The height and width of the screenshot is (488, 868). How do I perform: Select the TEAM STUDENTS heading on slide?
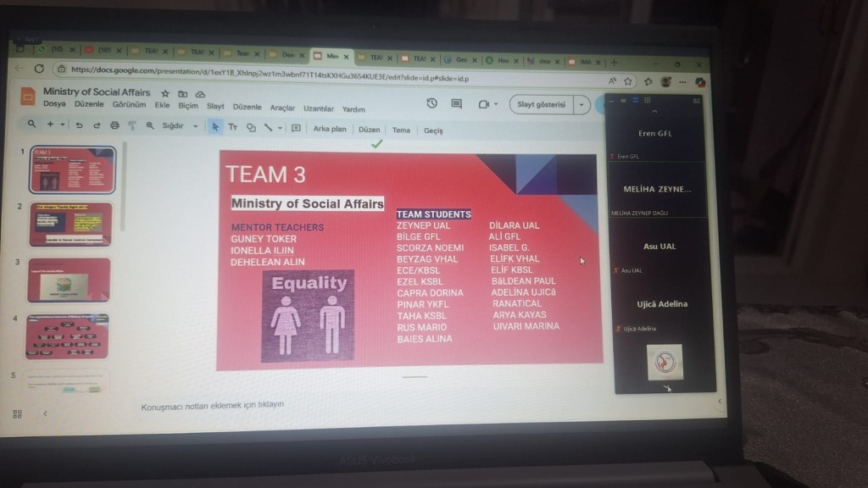pyautogui.click(x=433, y=214)
